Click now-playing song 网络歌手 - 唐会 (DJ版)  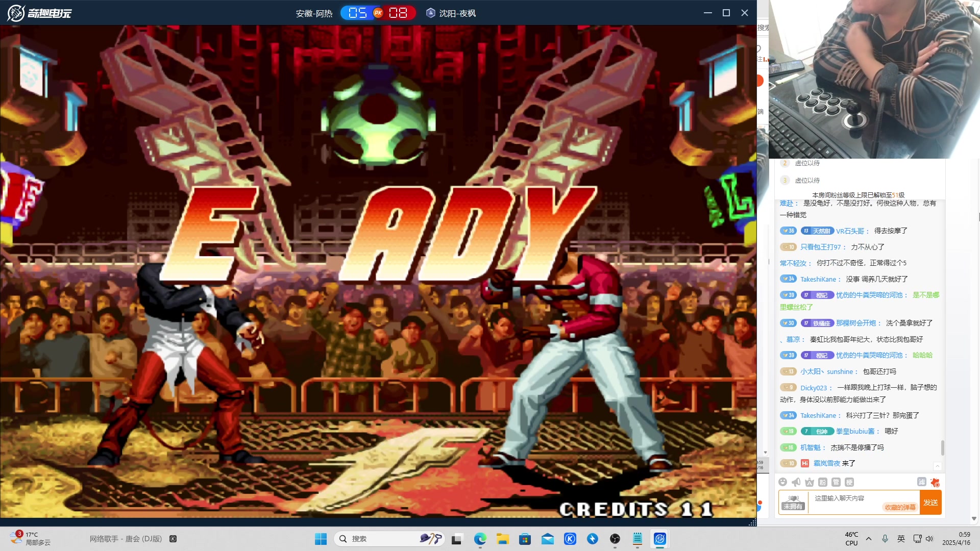(126, 539)
